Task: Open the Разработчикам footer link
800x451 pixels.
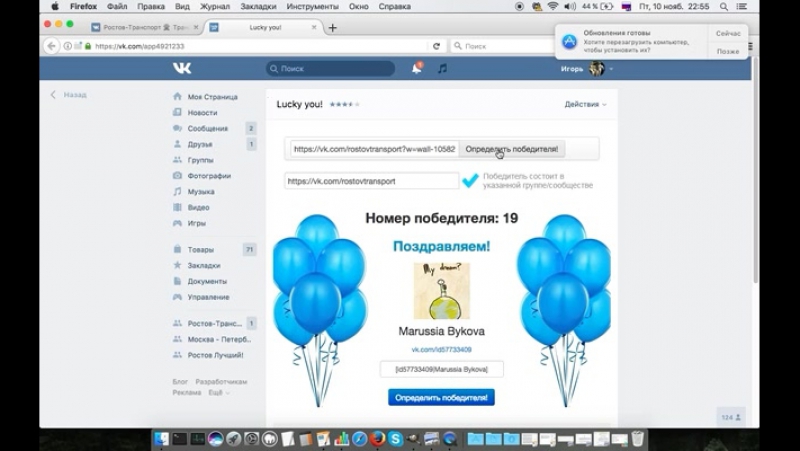Action: [x=221, y=382]
